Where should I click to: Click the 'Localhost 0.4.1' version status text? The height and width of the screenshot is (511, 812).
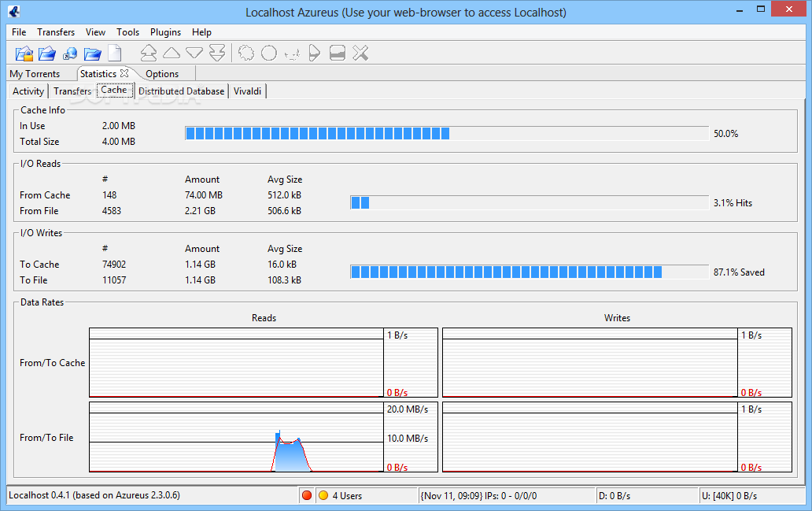click(94, 495)
